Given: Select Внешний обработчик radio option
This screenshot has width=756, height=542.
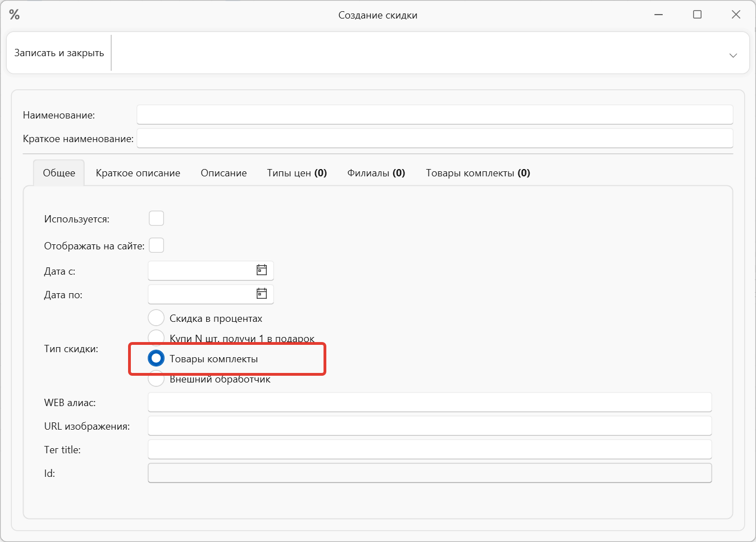Looking at the screenshot, I should (x=156, y=380).
